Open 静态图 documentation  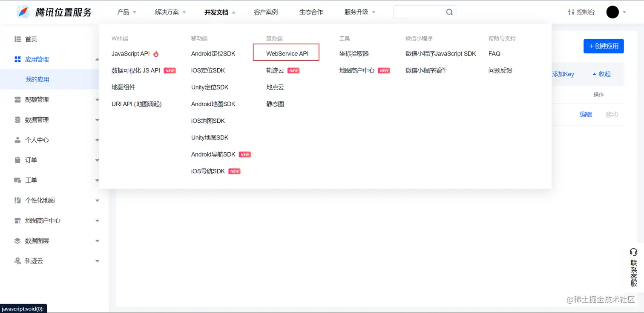pos(275,104)
